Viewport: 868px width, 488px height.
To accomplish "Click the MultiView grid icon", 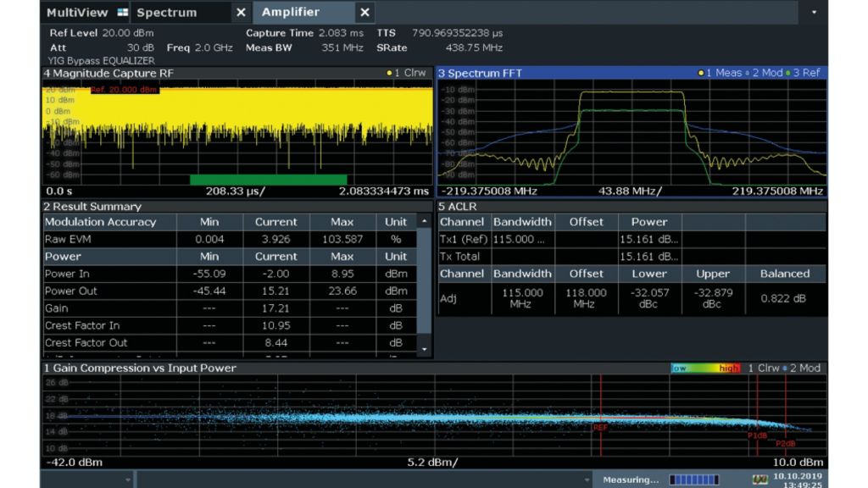I will click(x=122, y=13).
